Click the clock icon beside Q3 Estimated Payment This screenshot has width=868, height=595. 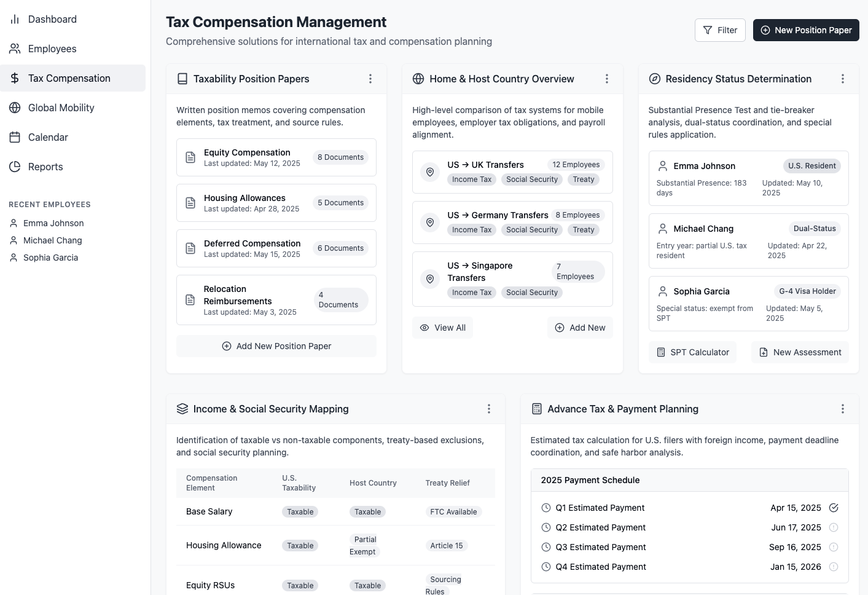click(546, 547)
